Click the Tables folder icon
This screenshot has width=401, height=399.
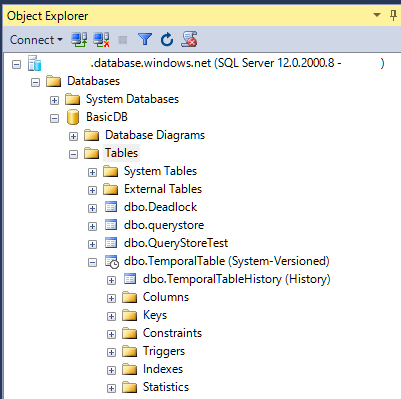pyautogui.click(x=91, y=153)
